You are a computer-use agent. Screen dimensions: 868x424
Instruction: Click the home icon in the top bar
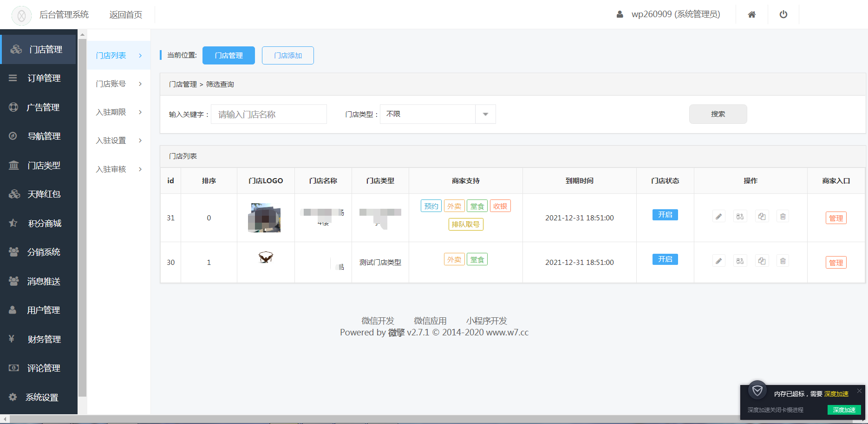752,14
